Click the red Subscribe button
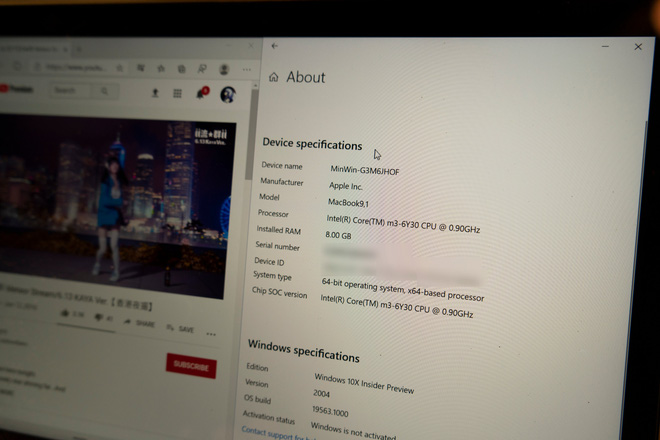This screenshot has width=660, height=440. point(191,366)
